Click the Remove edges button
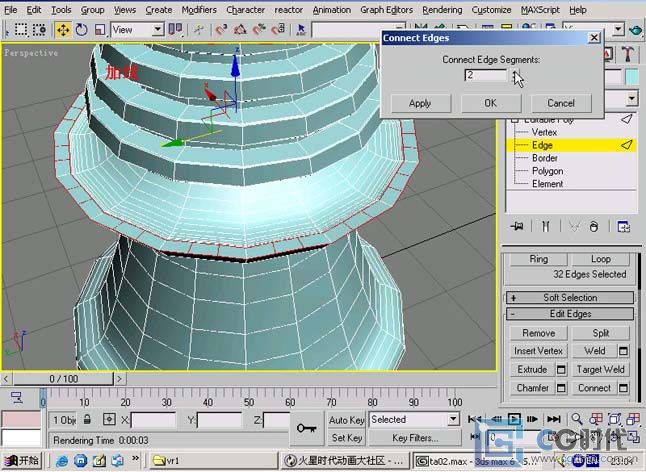Viewport: 646px width, 472px height. tap(538, 333)
